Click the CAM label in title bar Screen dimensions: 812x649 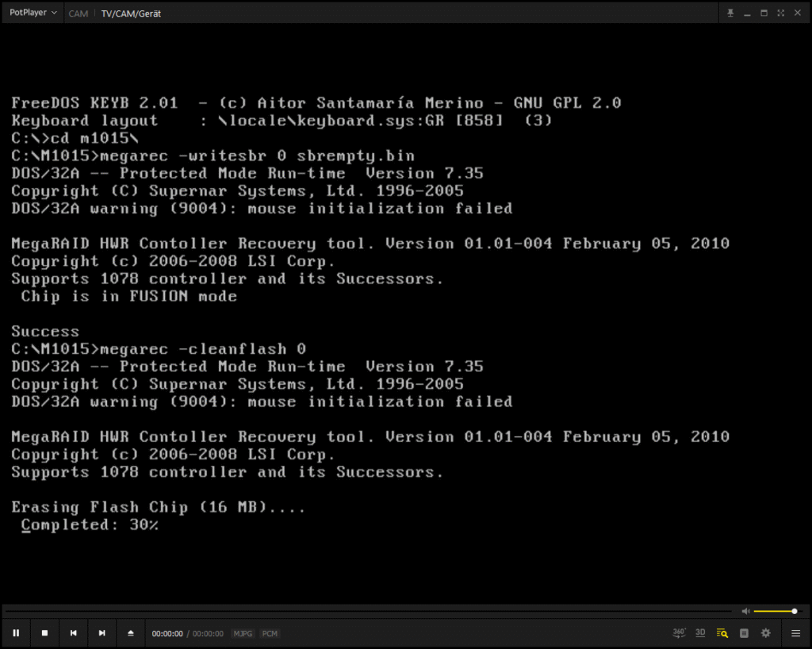tap(78, 13)
